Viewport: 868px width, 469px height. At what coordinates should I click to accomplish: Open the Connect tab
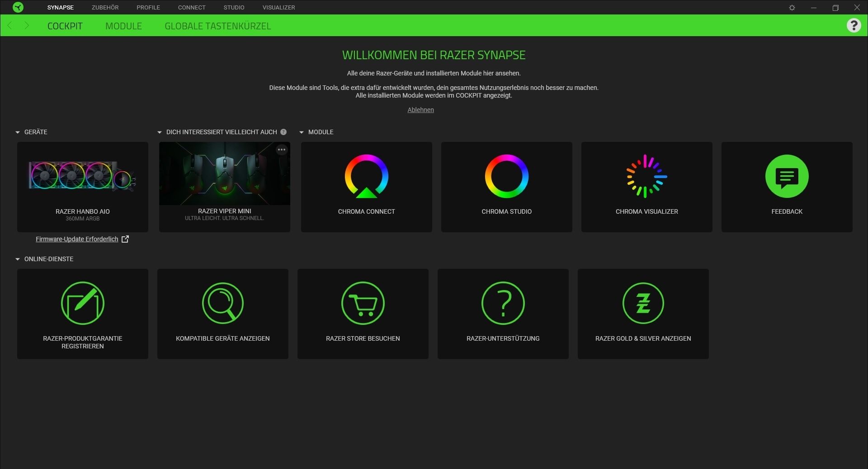pyautogui.click(x=192, y=7)
